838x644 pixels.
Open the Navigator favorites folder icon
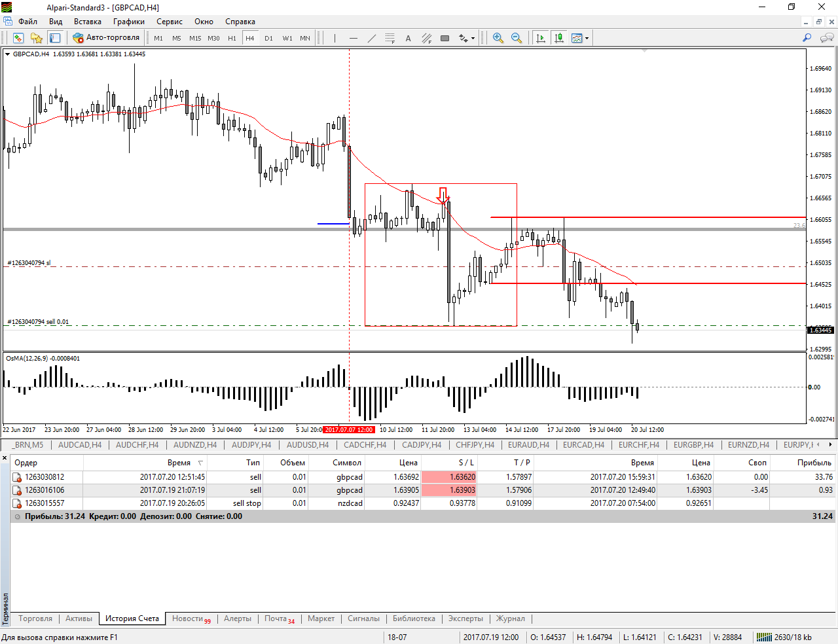(37, 38)
